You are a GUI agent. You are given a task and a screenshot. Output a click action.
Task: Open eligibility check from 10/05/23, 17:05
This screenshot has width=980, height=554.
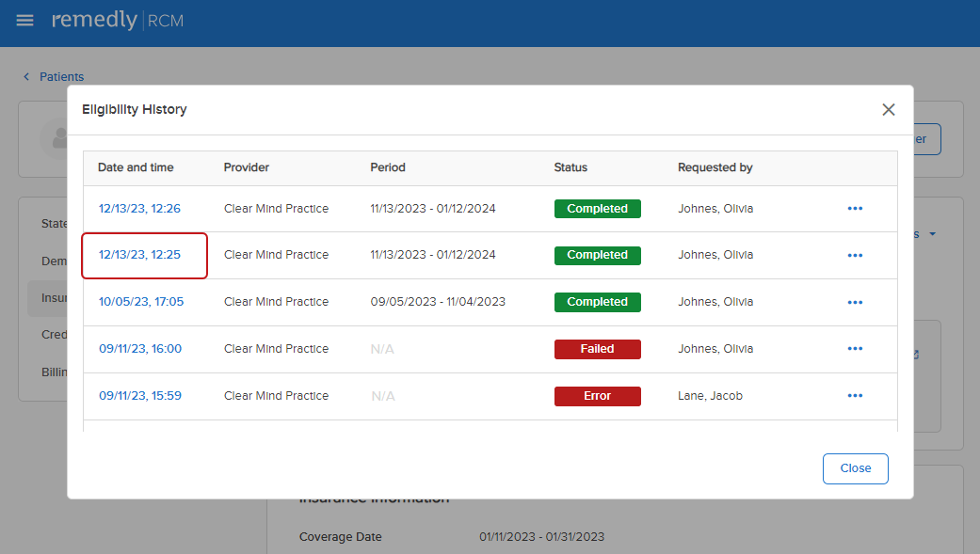point(141,302)
